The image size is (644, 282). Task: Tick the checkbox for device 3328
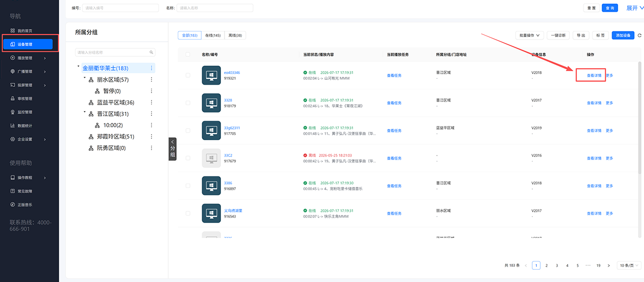pos(188,103)
